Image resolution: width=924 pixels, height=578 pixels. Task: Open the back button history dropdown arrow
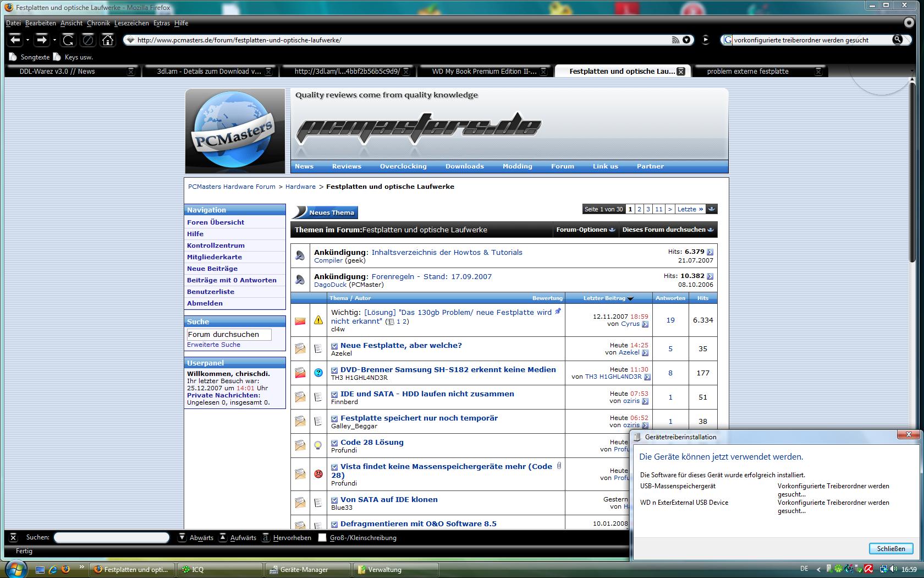[28, 40]
